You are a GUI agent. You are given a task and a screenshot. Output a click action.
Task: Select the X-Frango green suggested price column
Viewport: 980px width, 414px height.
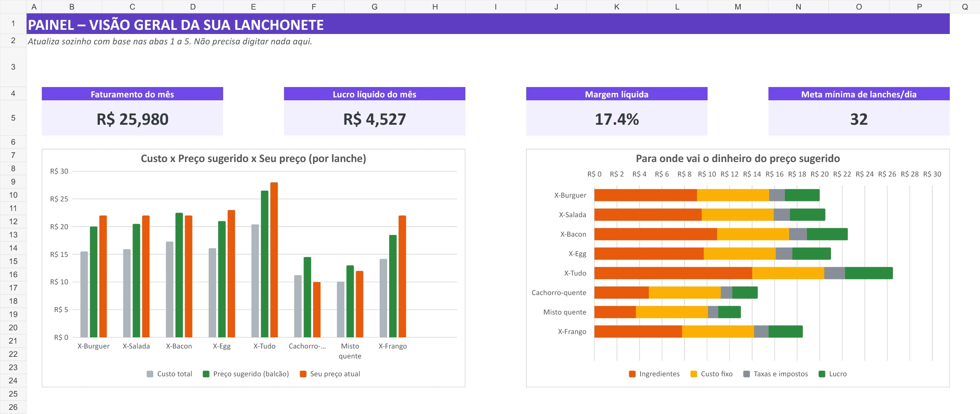coord(392,286)
